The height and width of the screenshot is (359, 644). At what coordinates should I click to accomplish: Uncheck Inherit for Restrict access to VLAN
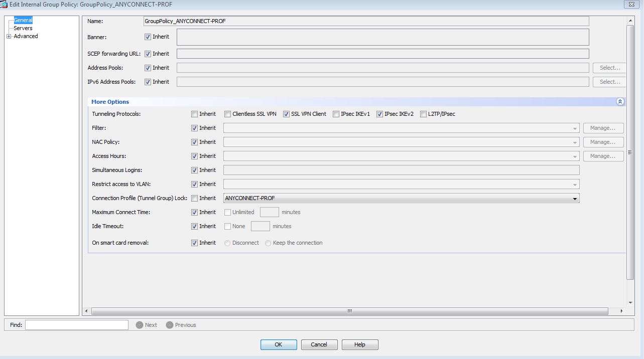coord(194,184)
